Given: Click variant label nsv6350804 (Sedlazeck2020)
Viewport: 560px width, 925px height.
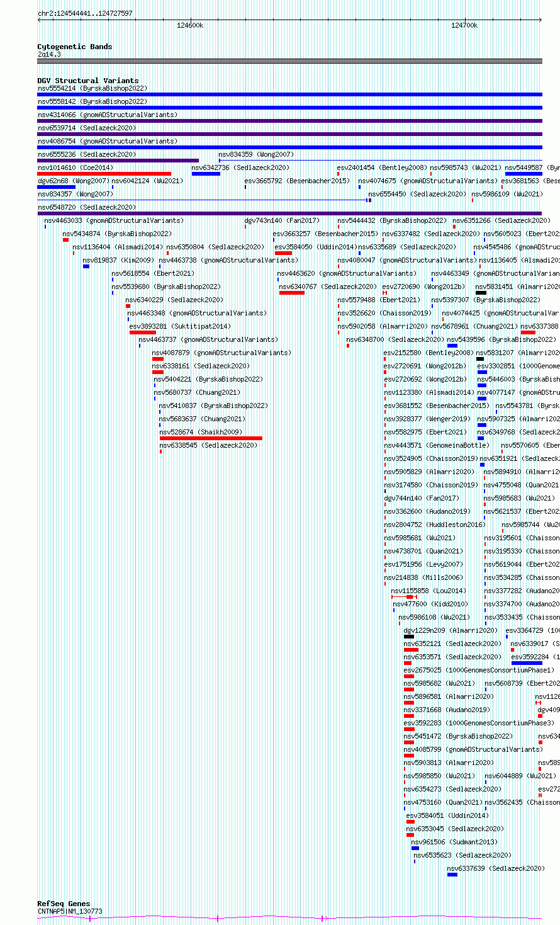Looking at the screenshot, I should [216, 247].
